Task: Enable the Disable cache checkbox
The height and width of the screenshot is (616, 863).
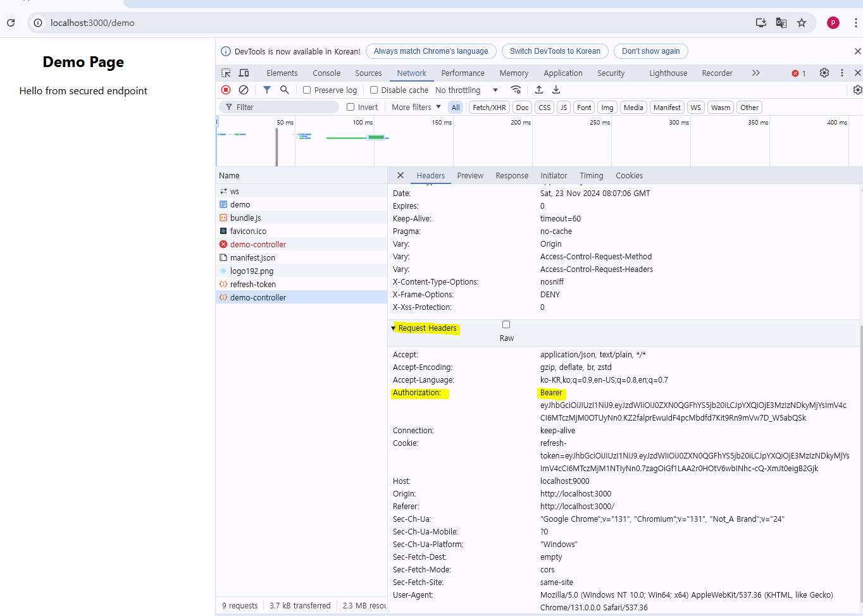Action: pos(374,90)
